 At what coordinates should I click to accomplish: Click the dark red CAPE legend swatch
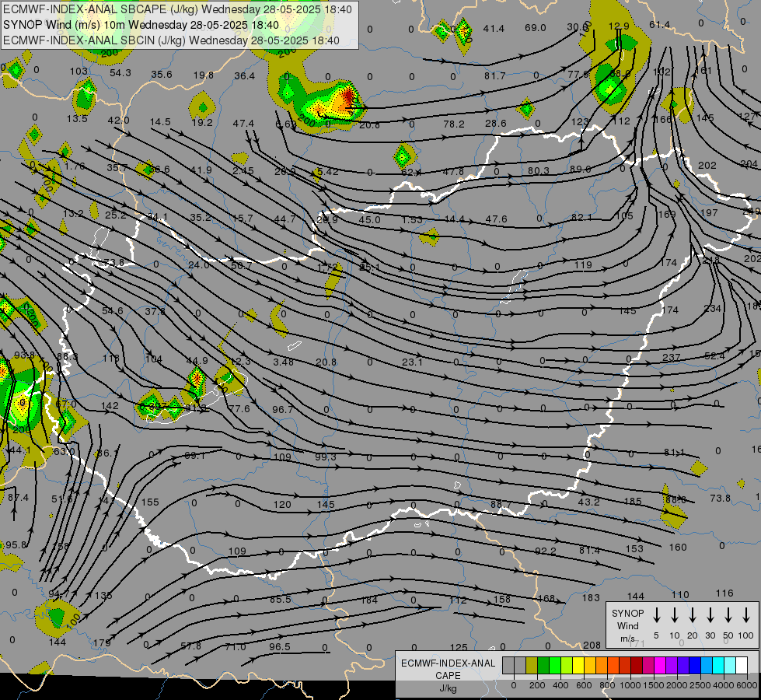click(637, 666)
